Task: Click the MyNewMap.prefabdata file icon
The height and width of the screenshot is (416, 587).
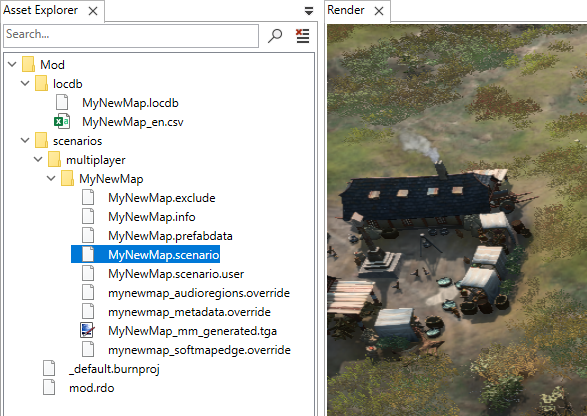Action: (88, 236)
